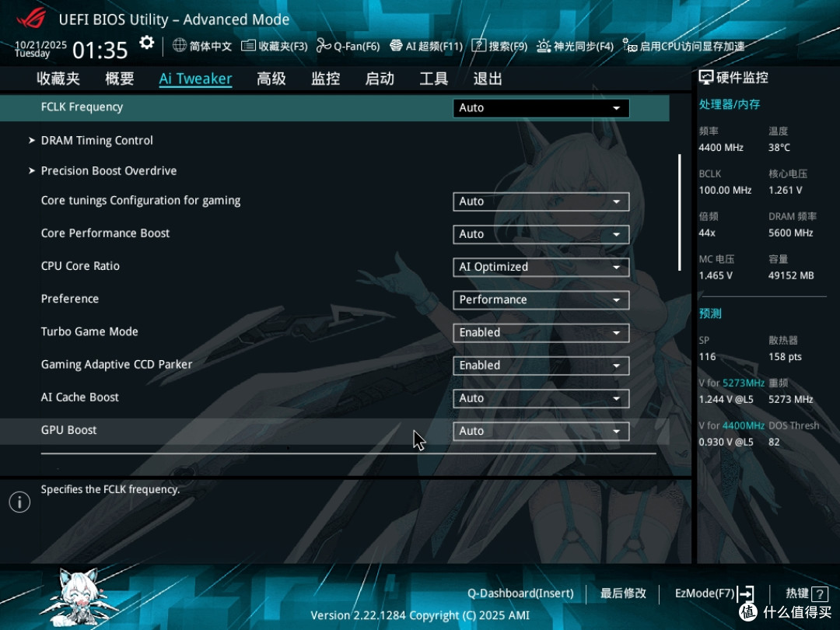Click the favorites 收藏夹(F3) list icon
Image resolution: width=840 pixels, height=630 pixels.
pyautogui.click(x=248, y=46)
